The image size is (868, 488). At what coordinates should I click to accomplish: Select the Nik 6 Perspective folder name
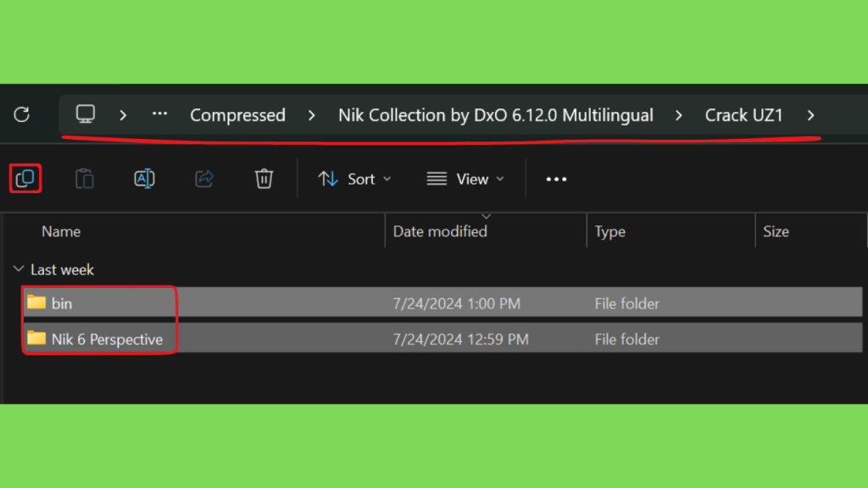pos(108,339)
